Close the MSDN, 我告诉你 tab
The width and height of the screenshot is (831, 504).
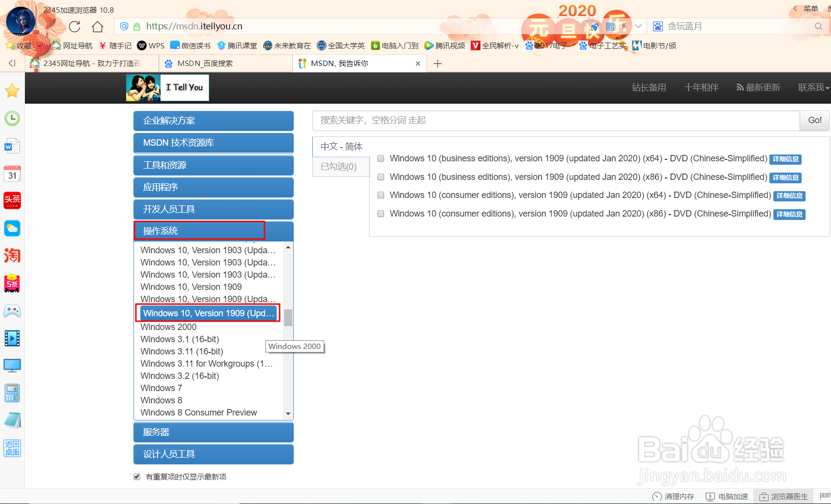418,64
